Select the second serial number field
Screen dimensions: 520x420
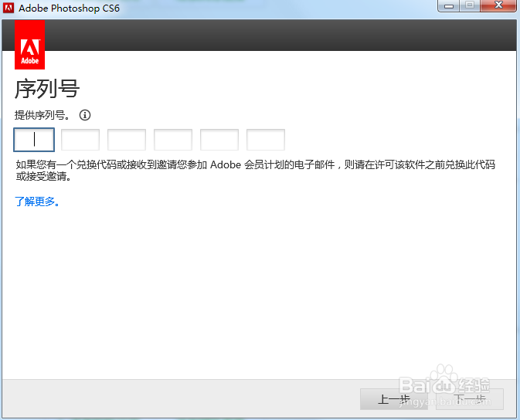coord(80,140)
